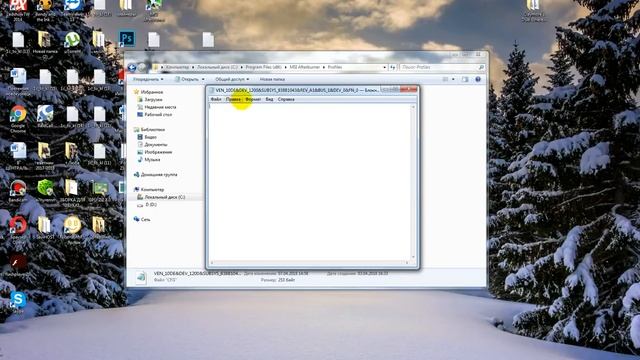This screenshot has height=360, width=640.
Task: Click inside the Notepad text area
Action: tap(309, 182)
